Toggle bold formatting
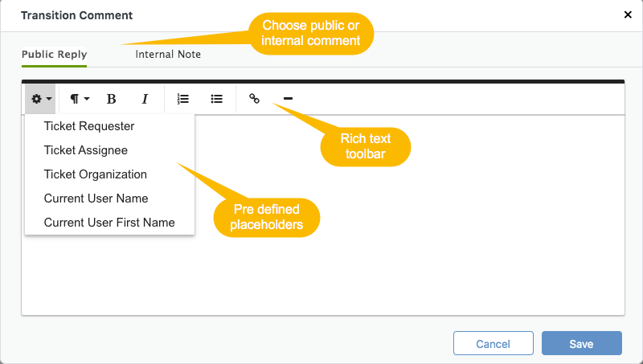The image size is (643, 364). coord(111,99)
